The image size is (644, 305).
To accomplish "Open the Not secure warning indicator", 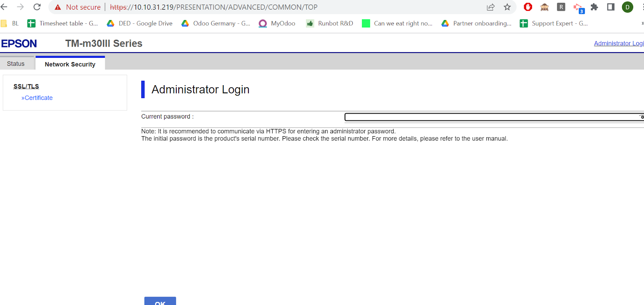I will 78,7.
